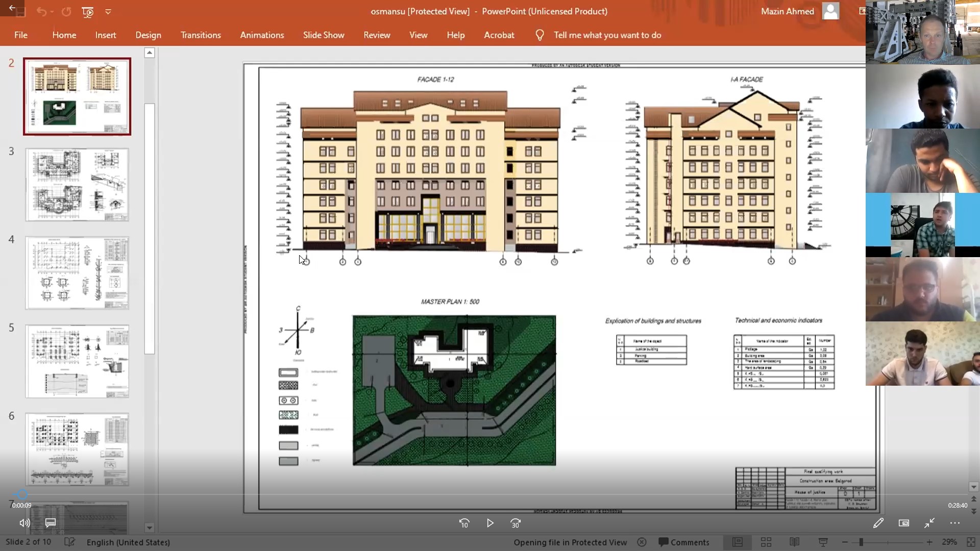Open the Transitions tab
The width and height of the screenshot is (980, 551).
tap(201, 35)
